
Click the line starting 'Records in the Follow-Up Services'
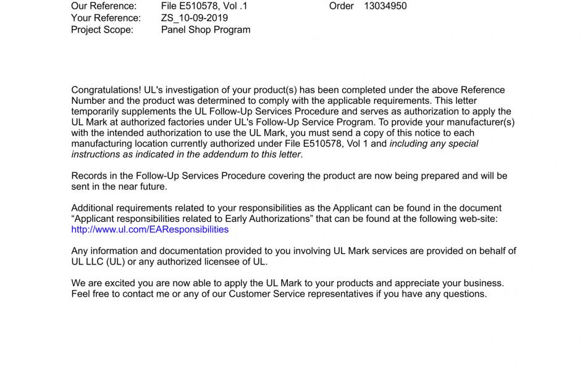click(289, 176)
